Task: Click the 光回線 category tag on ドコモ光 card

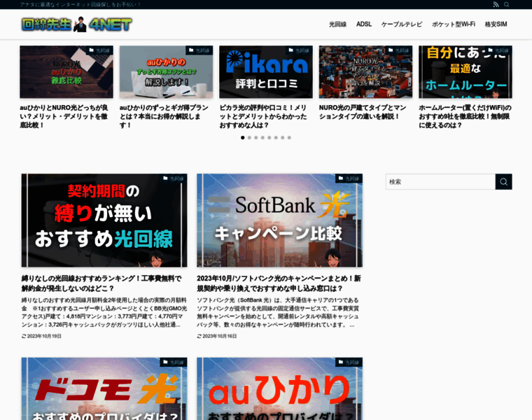Action: [x=174, y=362]
